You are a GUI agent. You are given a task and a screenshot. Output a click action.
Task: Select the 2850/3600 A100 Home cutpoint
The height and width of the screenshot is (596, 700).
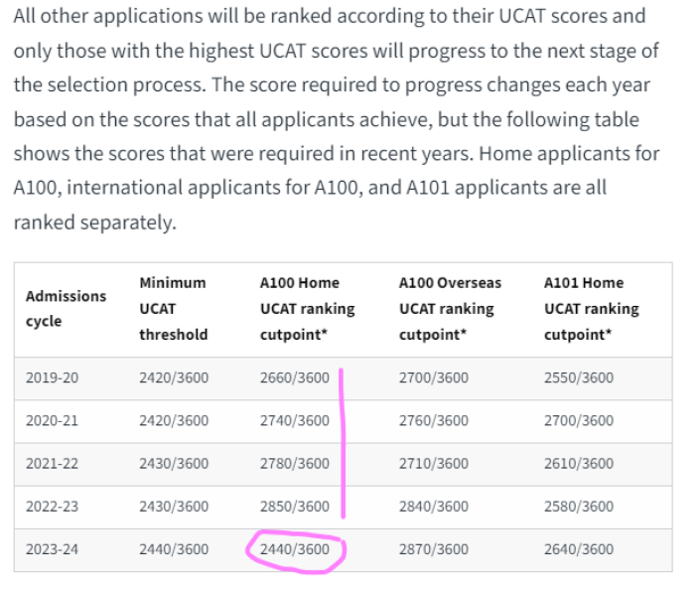click(x=294, y=507)
